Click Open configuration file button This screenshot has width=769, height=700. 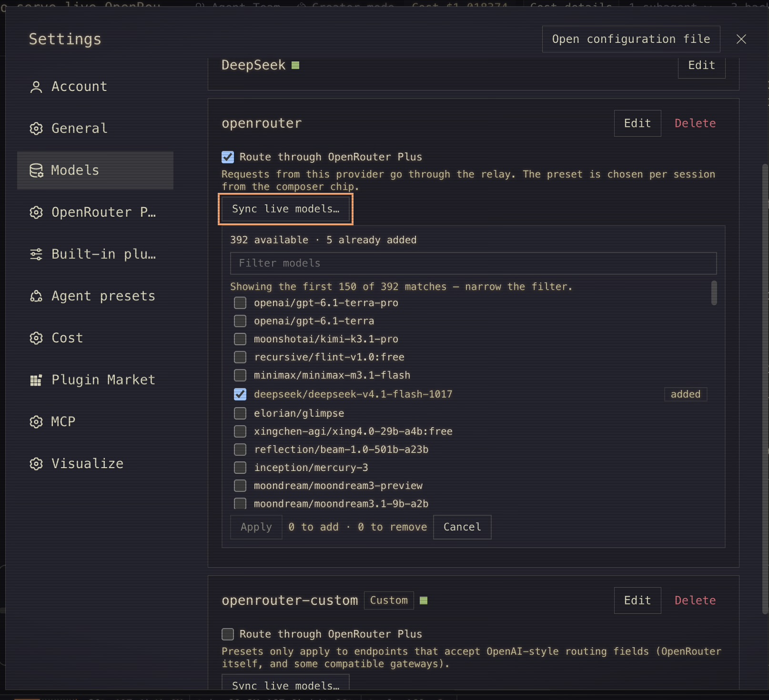631,39
